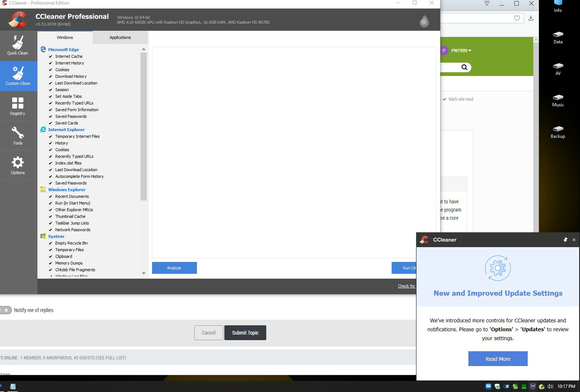Click the VS shield tray icon
The width and height of the screenshot is (580, 392).
[533, 386]
